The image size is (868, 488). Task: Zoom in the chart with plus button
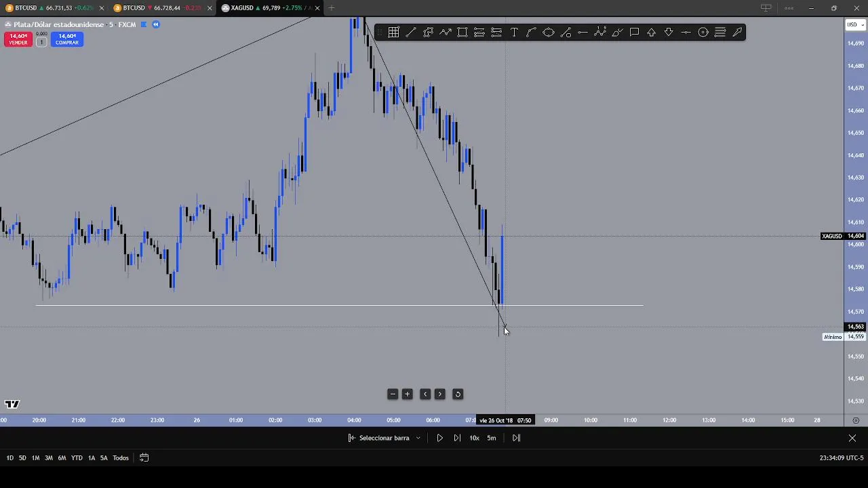tap(408, 394)
